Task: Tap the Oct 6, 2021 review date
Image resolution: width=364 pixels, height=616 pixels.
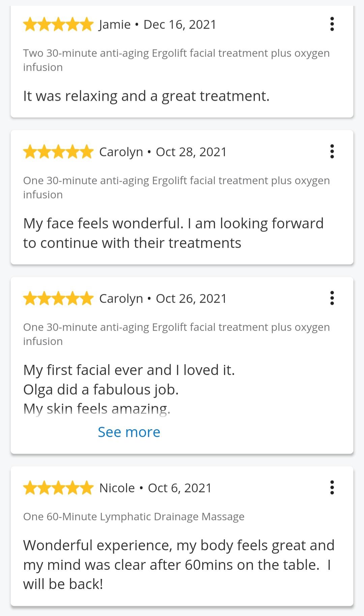Action: pyautogui.click(x=180, y=488)
